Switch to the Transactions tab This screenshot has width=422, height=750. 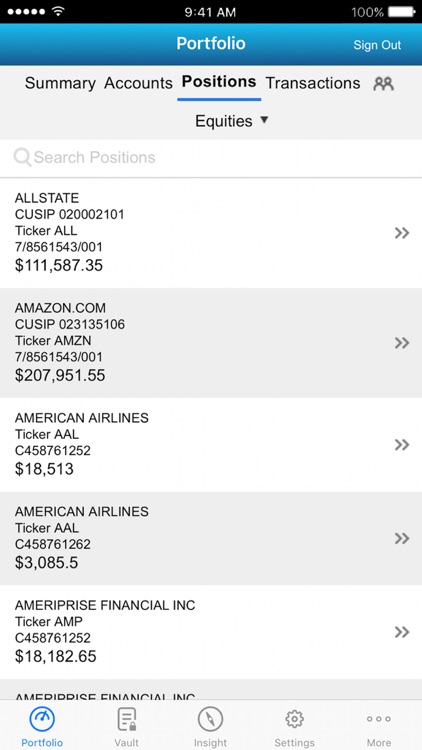pyautogui.click(x=313, y=83)
